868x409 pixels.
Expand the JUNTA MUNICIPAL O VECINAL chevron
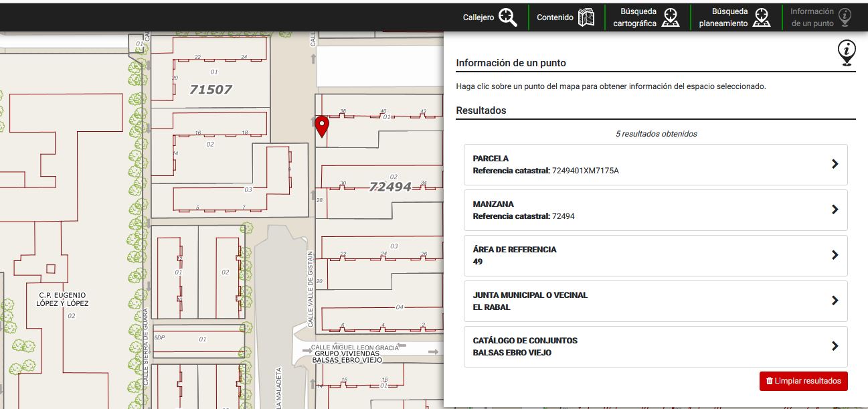point(835,301)
